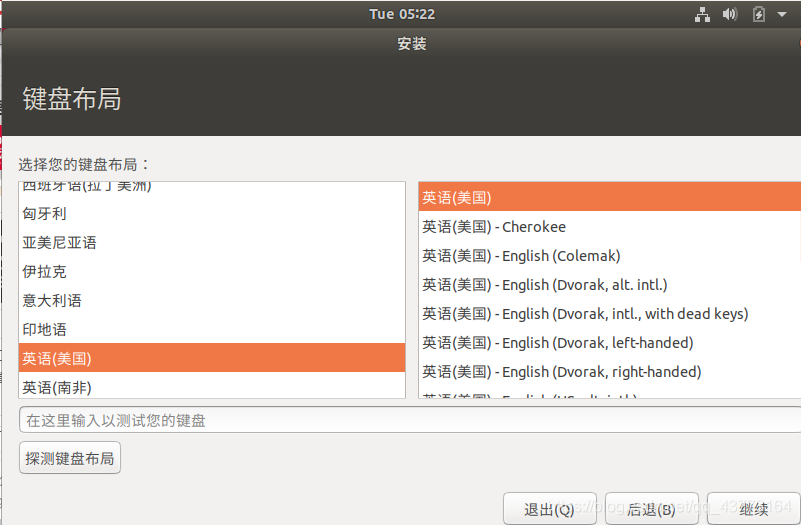Image resolution: width=801 pixels, height=525 pixels.
Task: Click the volume speaker icon in top bar
Action: click(729, 14)
